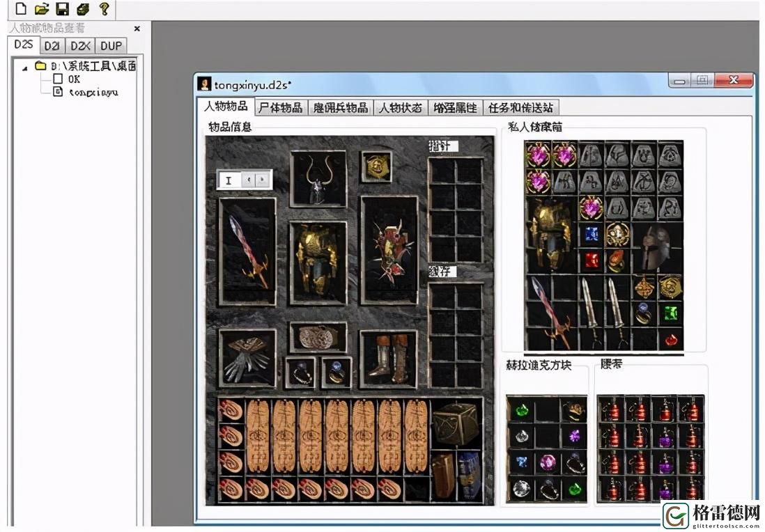Select the brown tome in the inventory

point(444,476)
